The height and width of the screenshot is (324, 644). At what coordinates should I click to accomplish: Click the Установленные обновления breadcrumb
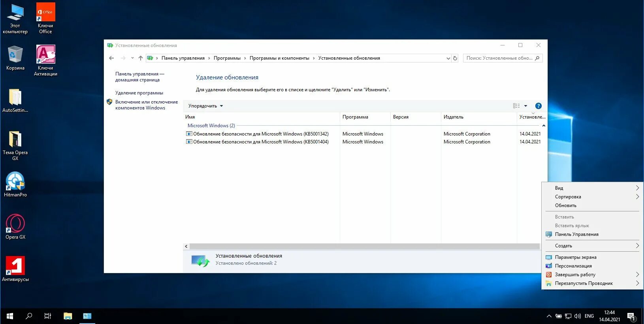click(349, 58)
